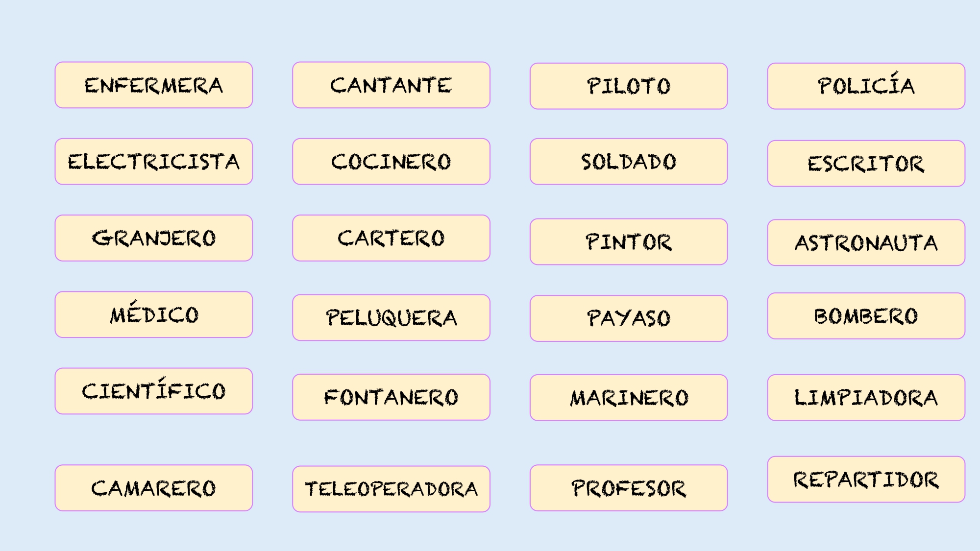
Task: Tap the POLICÍA card
Action: tap(866, 86)
